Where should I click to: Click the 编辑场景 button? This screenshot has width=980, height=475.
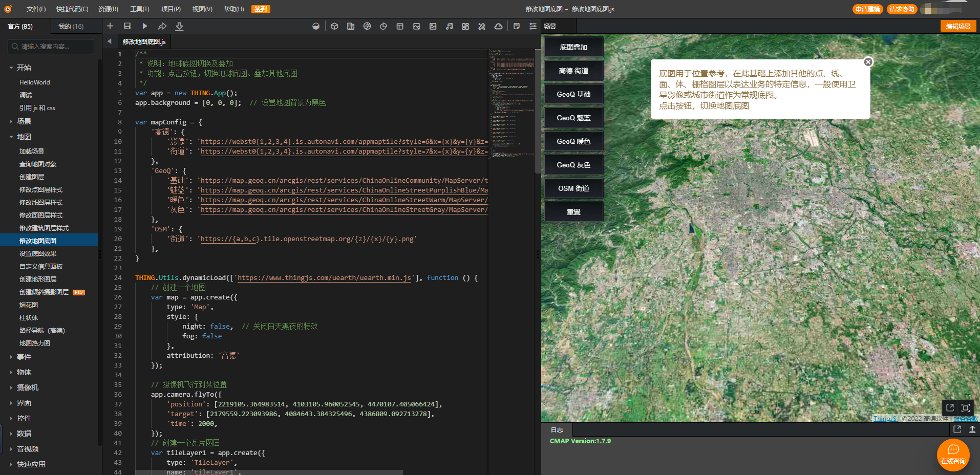pyautogui.click(x=958, y=26)
